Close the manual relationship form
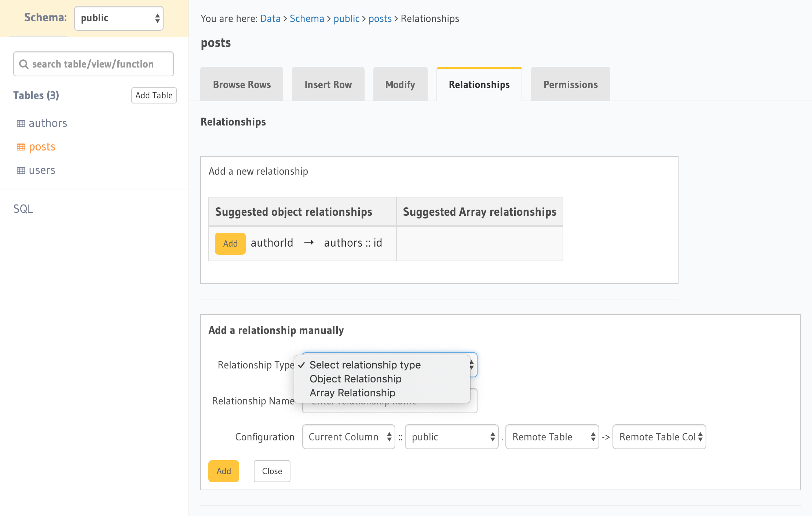This screenshot has width=812, height=516. pos(272,471)
